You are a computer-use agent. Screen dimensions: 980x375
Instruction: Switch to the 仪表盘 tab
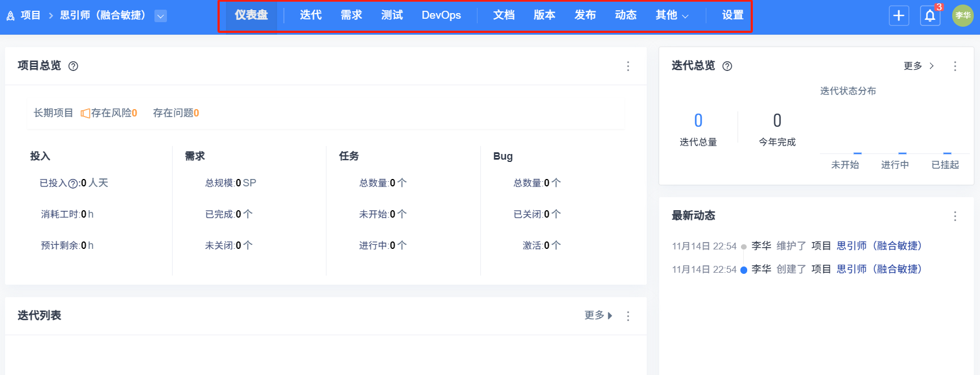tap(251, 15)
